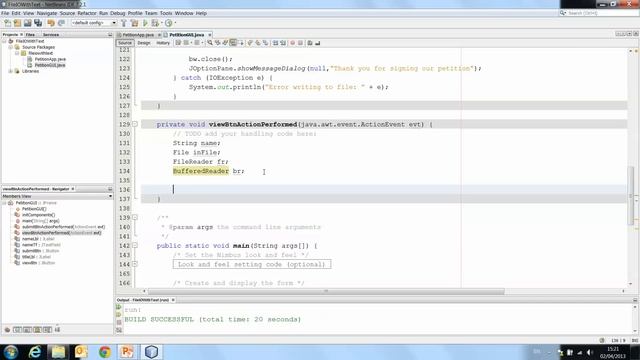640x360 pixels.
Task: Open the Refactor menu
Action: (87, 13)
